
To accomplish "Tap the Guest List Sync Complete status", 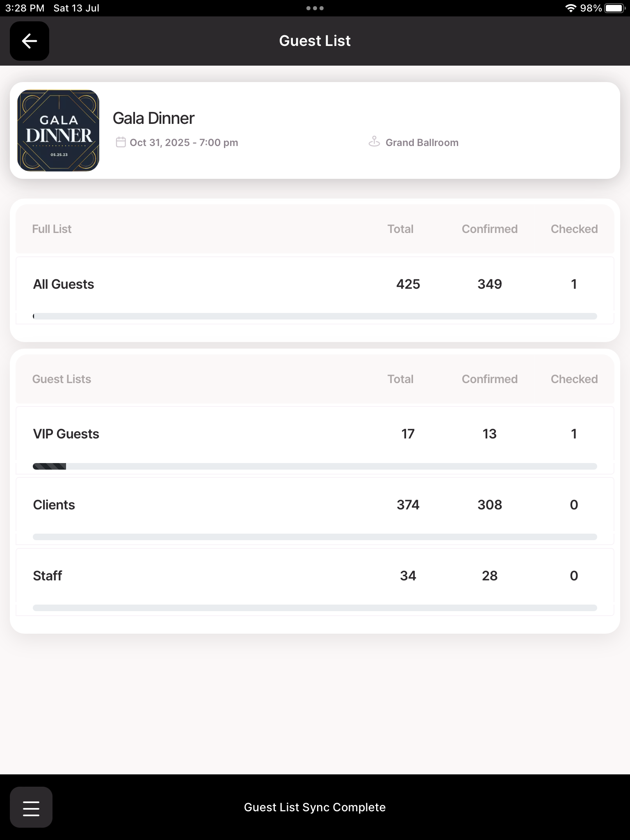I will (315, 807).
